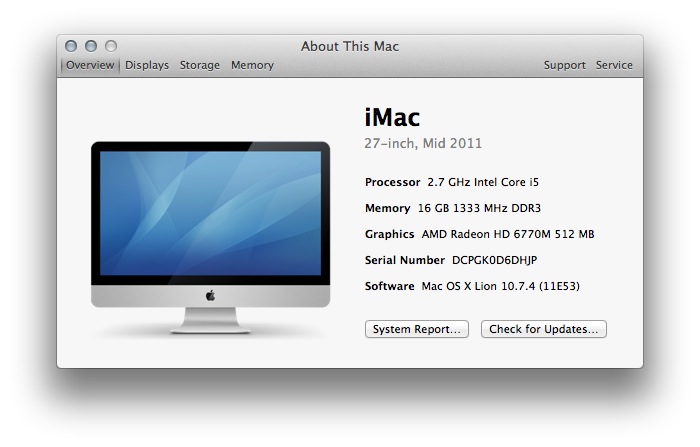Minimize the About This Mac window
The width and height of the screenshot is (700, 447).
[x=91, y=46]
